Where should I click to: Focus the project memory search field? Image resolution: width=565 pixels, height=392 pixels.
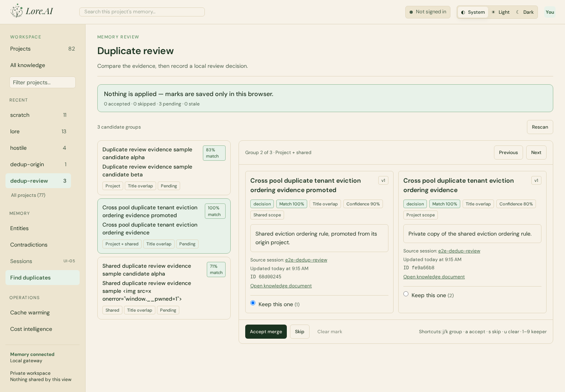coord(142,12)
